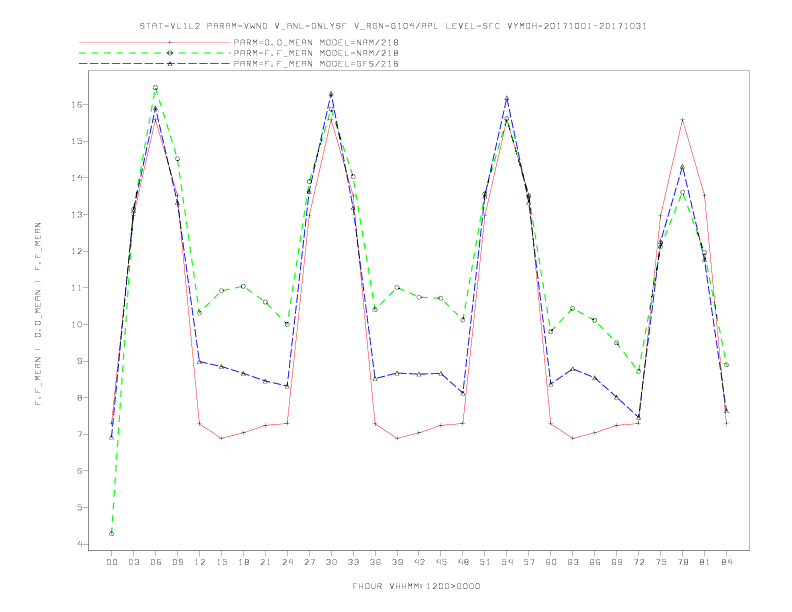Click x-axis tick label 39
Image resolution: width=792 pixels, height=612 pixels.
pyautogui.click(x=397, y=562)
